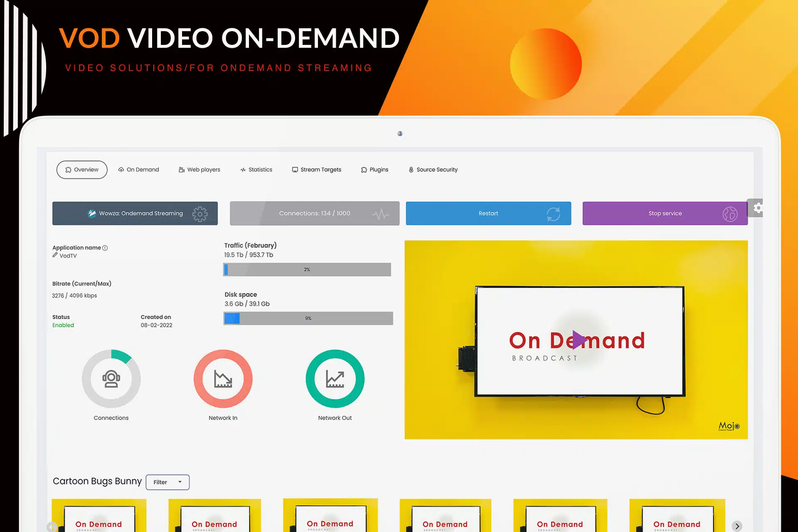Click the Stop service button
The width and height of the screenshot is (798, 532).
tap(665, 213)
